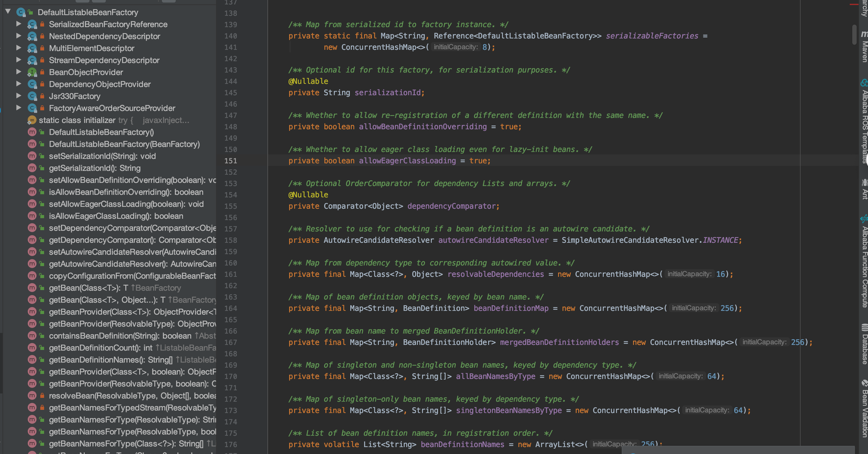The height and width of the screenshot is (454, 868).
Task: Click class icon next to DefaultListableBeanFactory root
Action: pos(21,13)
